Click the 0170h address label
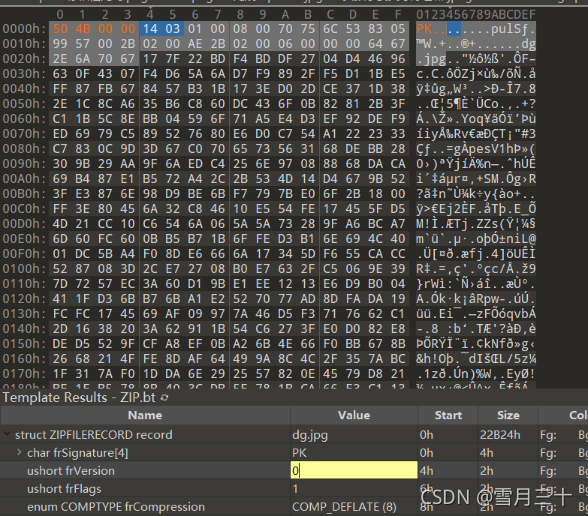Image resolution: width=588 pixels, height=516 pixels. (x=24, y=374)
